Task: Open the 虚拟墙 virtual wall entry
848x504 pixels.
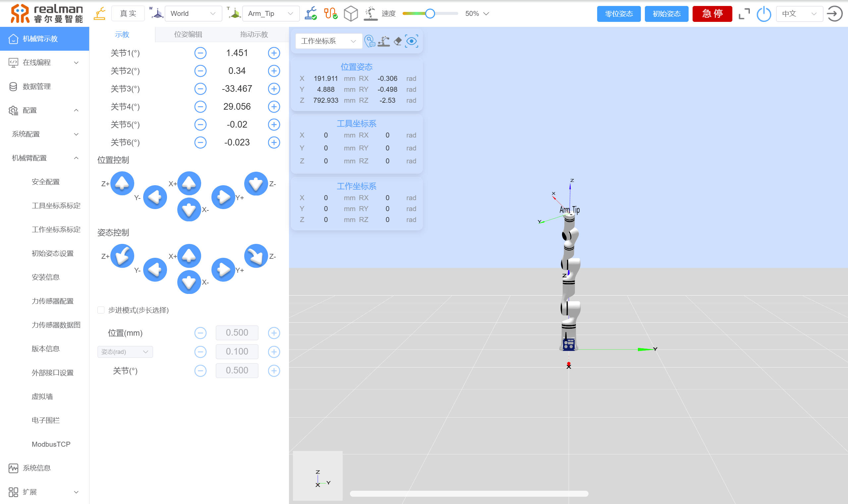Action: pos(42,397)
